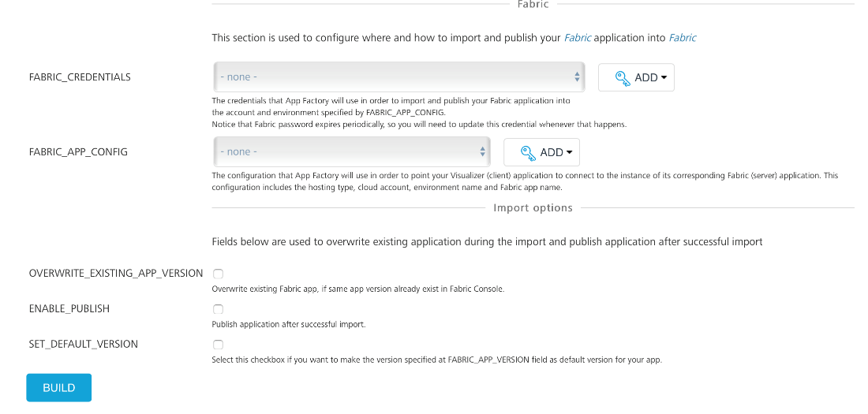Open the FABRIC_APP_CONFIG '- none -' dropdown
Image resolution: width=868 pixels, height=414 pixels.
coord(347,152)
